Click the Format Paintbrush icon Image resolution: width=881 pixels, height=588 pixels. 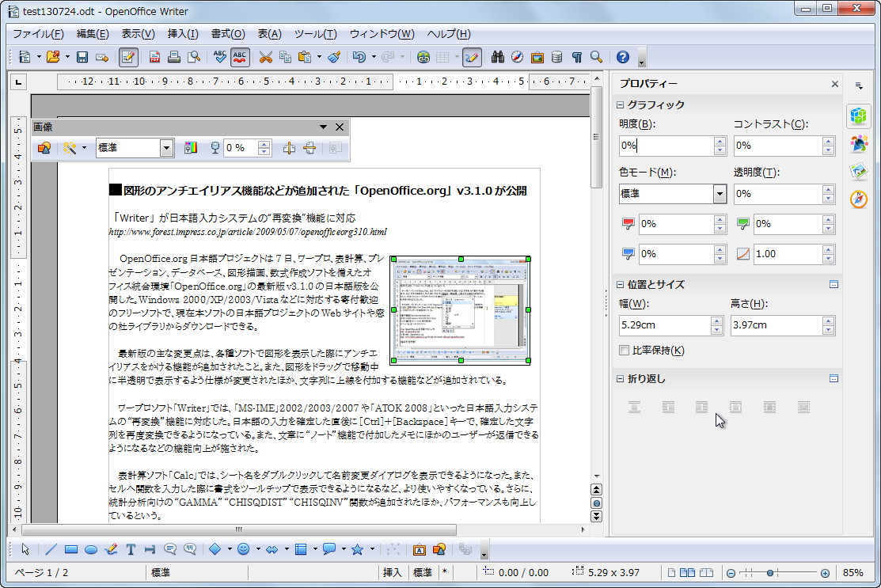(x=334, y=57)
